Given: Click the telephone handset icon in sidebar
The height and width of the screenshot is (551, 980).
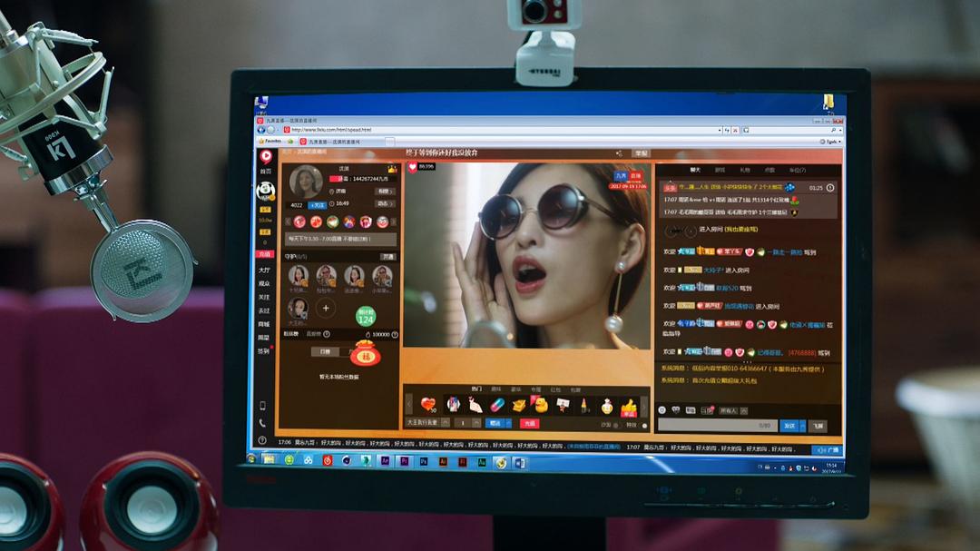Looking at the screenshot, I should pos(262,423).
